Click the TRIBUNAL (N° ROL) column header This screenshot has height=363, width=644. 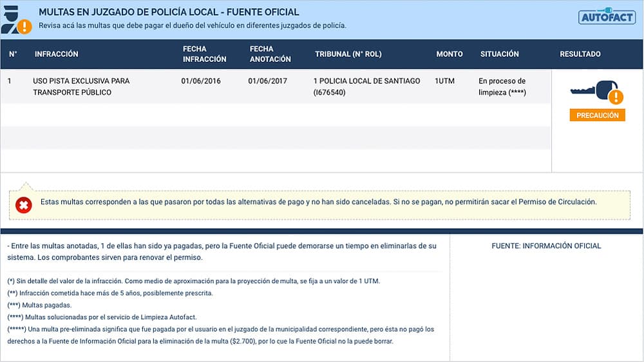(x=348, y=54)
